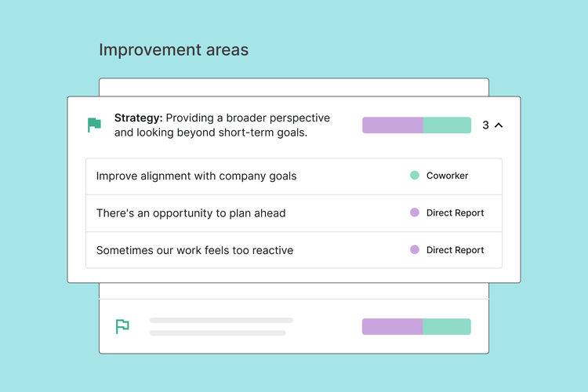Click the purple segment of bottom bar
Screen dimensions: 588x392
coord(392,327)
